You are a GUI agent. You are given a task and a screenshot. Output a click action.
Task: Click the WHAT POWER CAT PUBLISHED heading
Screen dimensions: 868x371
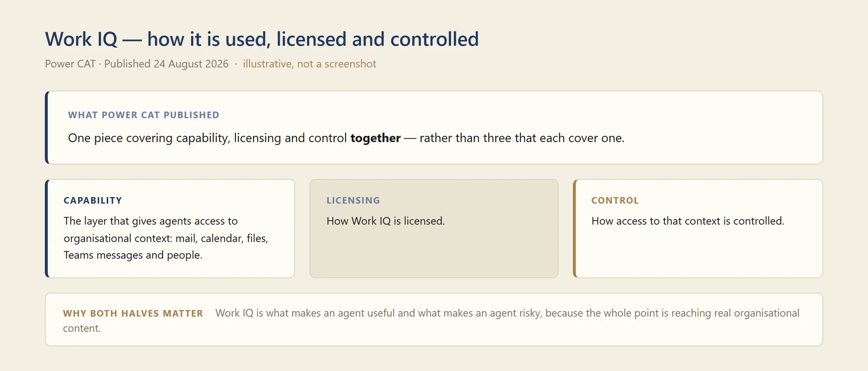click(144, 115)
